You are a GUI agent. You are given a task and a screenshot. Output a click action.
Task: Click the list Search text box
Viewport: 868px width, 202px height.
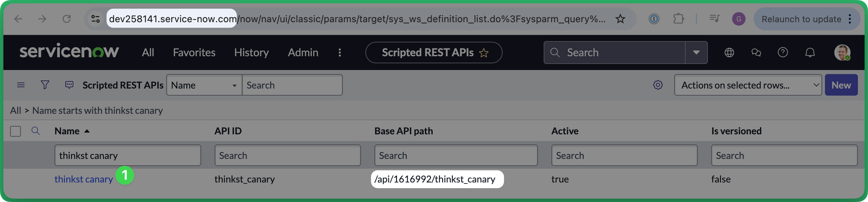coord(292,85)
